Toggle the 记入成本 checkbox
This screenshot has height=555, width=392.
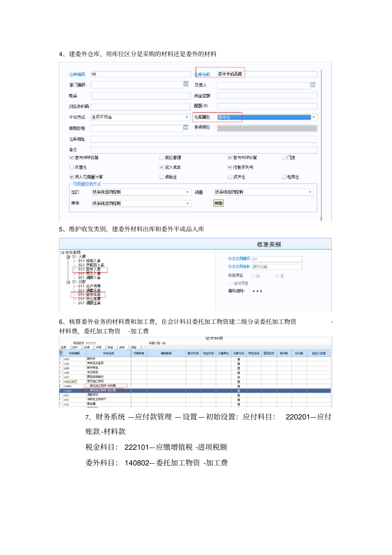162,168
